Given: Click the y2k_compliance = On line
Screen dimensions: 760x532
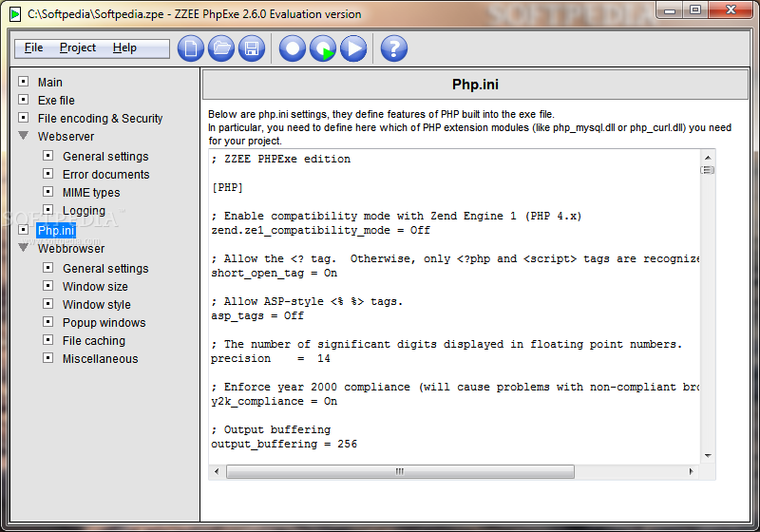Looking at the screenshot, I should (274, 401).
